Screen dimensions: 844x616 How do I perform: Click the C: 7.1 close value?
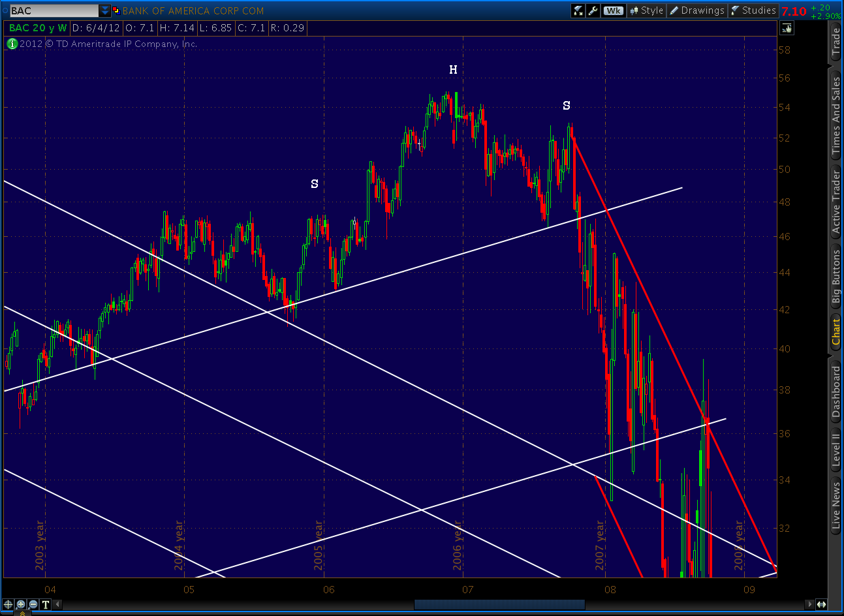(252, 28)
